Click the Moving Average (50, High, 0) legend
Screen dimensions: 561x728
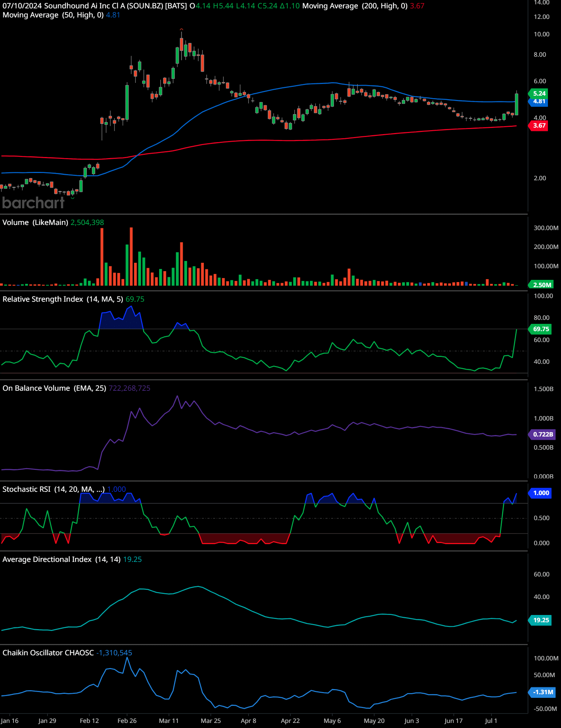[53, 15]
